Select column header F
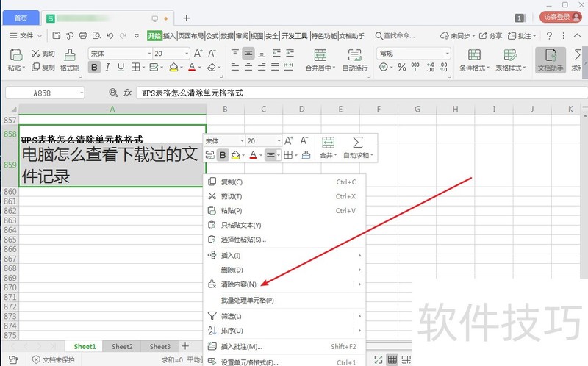Image resolution: width=588 pixels, height=366 pixels. [x=379, y=109]
